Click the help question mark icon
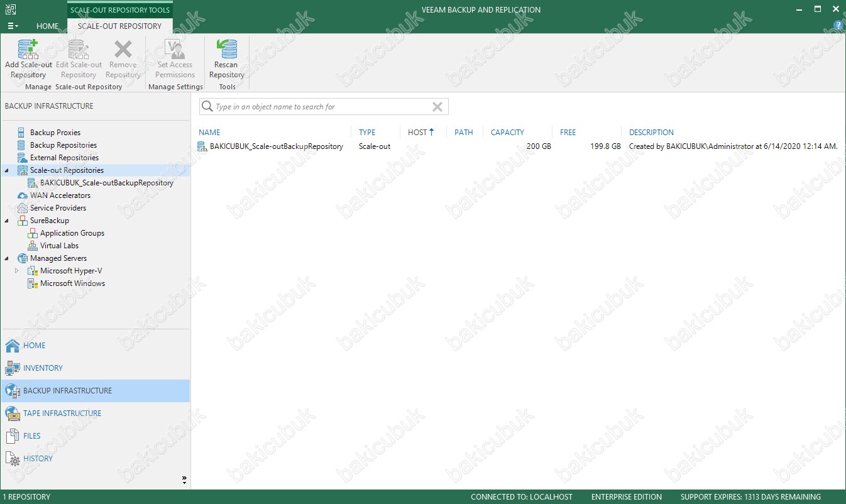The image size is (846, 504). [x=838, y=26]
